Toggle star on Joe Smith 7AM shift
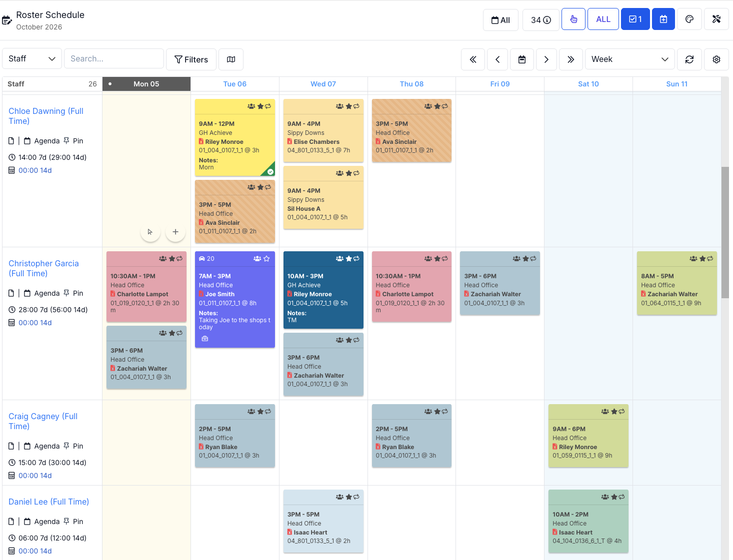733x560 pixels. pyautogui.click(x=266, y=259)
